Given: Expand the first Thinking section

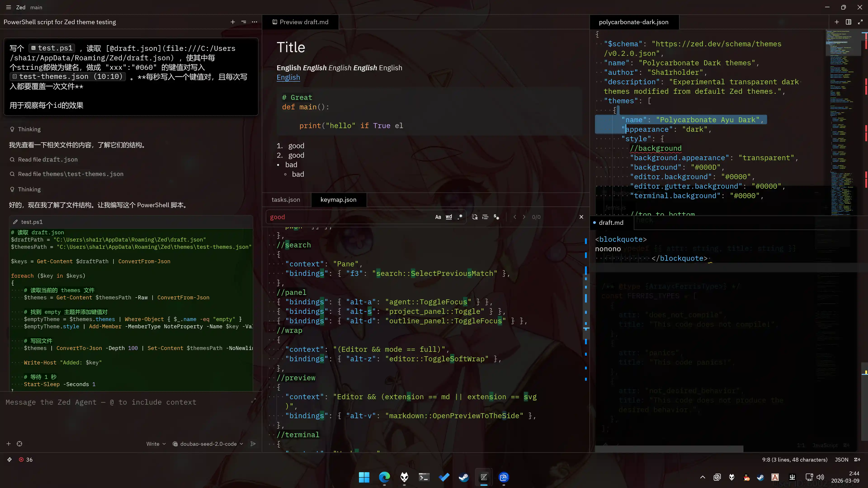Looking at the screenshot, I should 25,129.
